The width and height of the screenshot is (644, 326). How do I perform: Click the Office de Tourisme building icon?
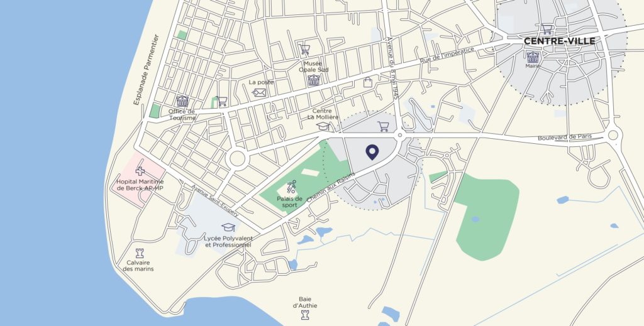(x=182, y=101)
